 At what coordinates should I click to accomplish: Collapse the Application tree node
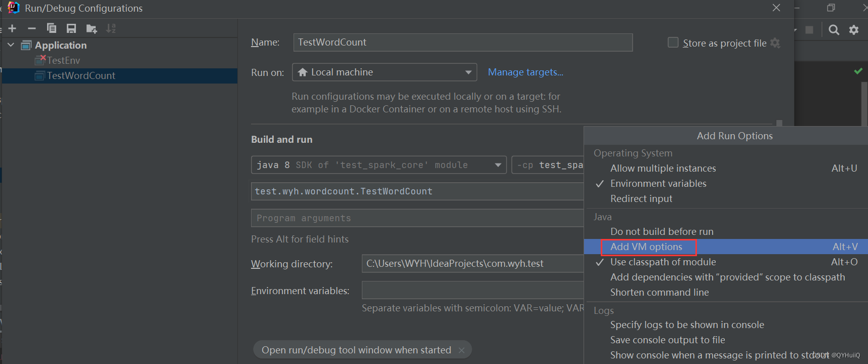point(11,45)
